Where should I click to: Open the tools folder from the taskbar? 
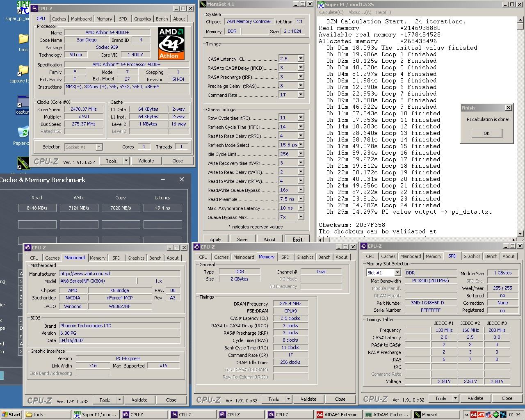point(47,415)
